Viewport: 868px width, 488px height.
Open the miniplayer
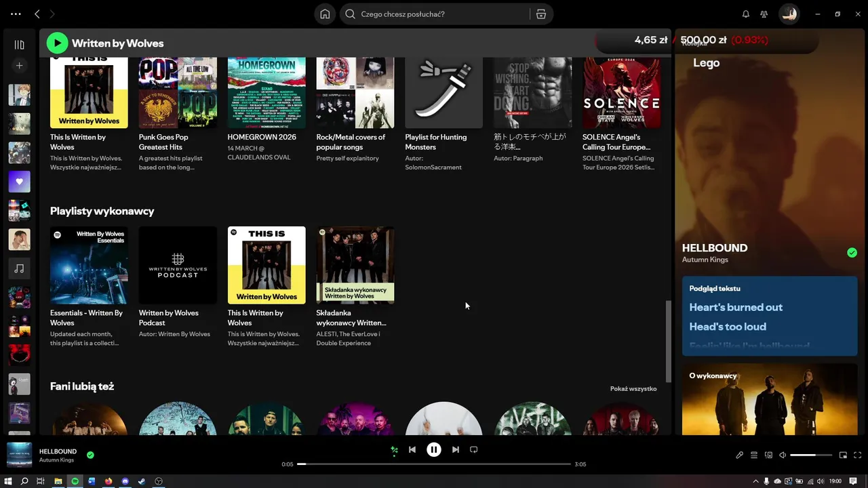pos(843,455)
